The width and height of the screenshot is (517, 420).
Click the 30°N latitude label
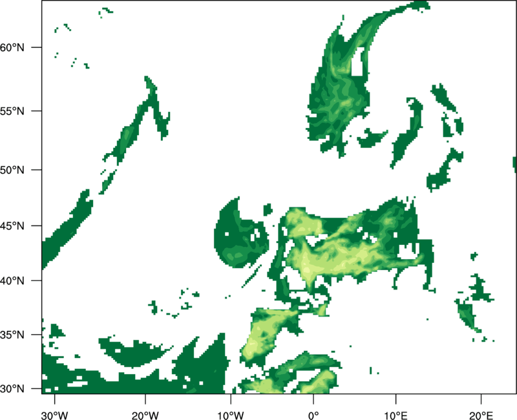[12, 389]
